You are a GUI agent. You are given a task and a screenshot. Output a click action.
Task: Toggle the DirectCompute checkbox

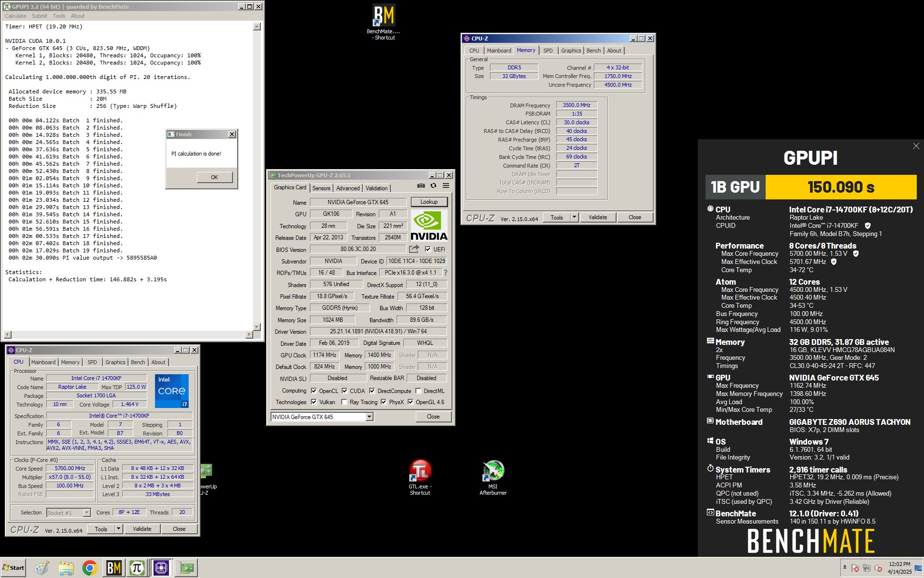click(x=372, y=391)
